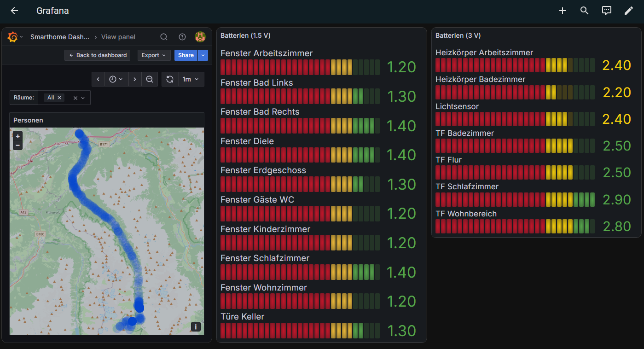Open the help question mark icon
This screenshot has height=349, width=644.
coord(182,37)
